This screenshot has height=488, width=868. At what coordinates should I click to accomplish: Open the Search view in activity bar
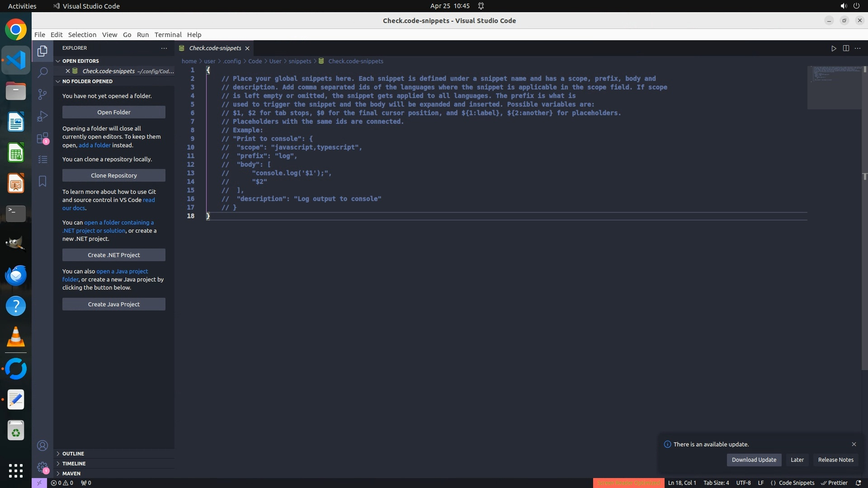(x=42, y=72)
